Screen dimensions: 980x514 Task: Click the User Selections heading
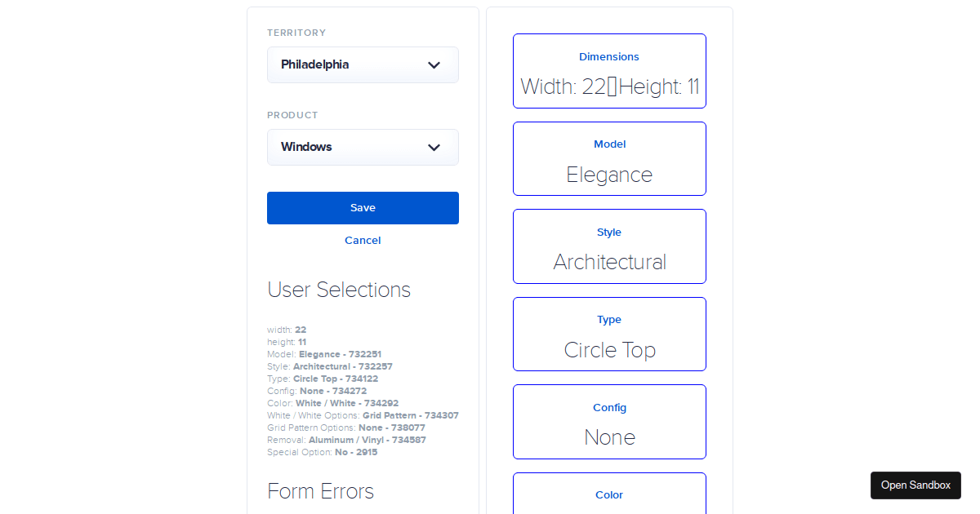(339, 290)
